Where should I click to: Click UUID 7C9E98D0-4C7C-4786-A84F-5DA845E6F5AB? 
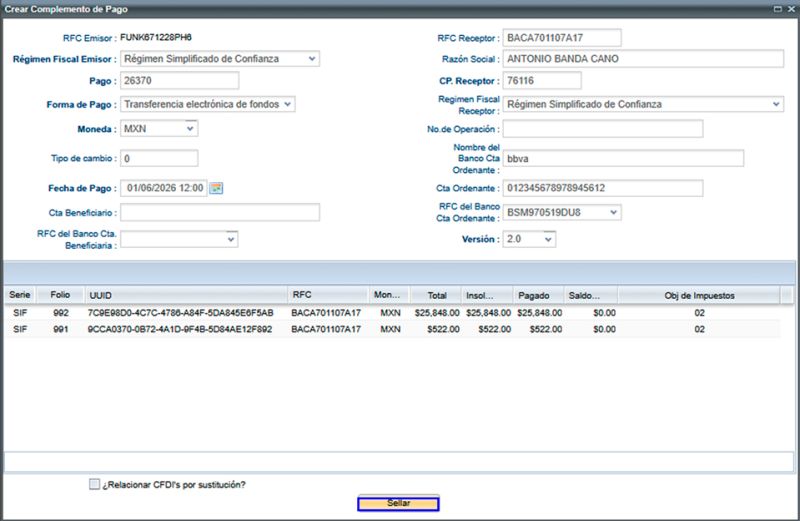[x=181, y=313]
